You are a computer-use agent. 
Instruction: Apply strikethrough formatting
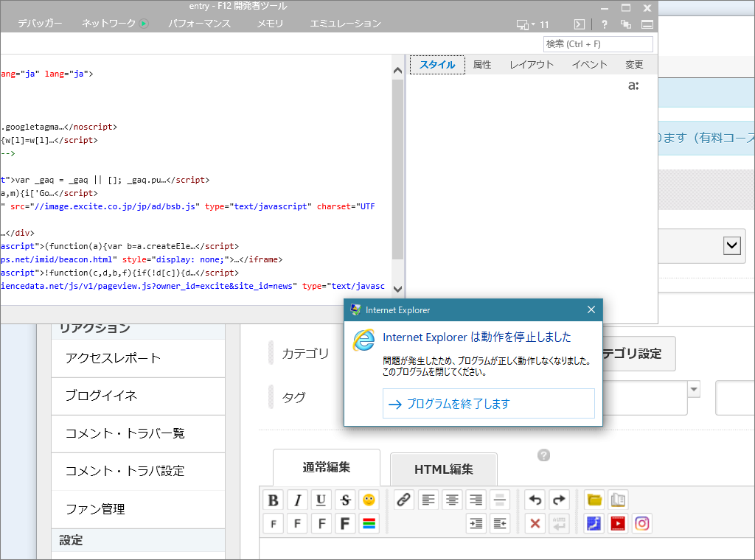(345, 500)
